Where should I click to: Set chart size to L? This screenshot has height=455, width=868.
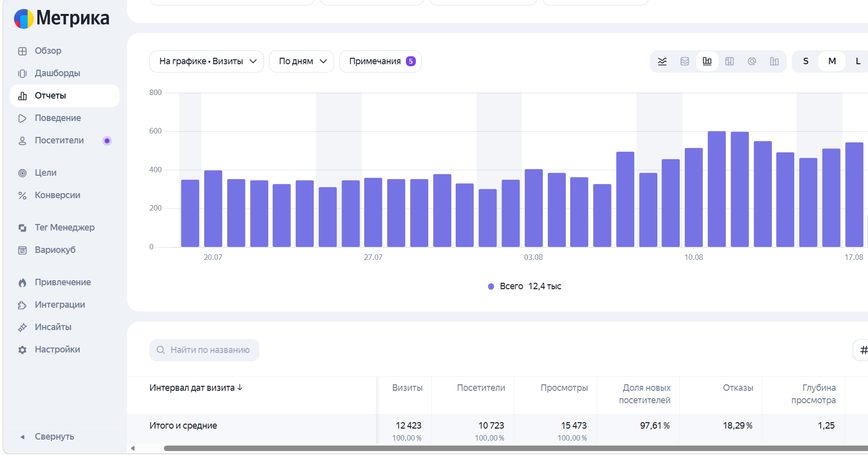pos(858,61)
